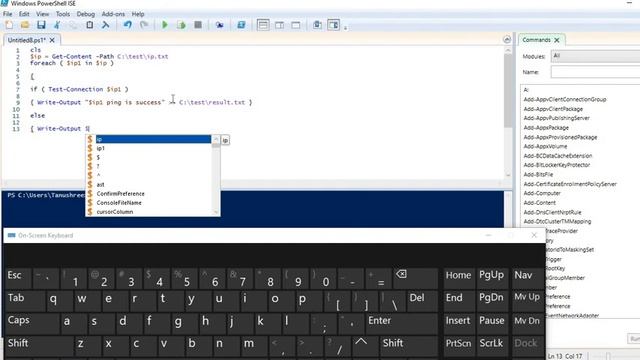Paste with the clipboard toolbar icon
Image resolution: width=640 pixels, height=360 pixels.
(x=89, y=25)
